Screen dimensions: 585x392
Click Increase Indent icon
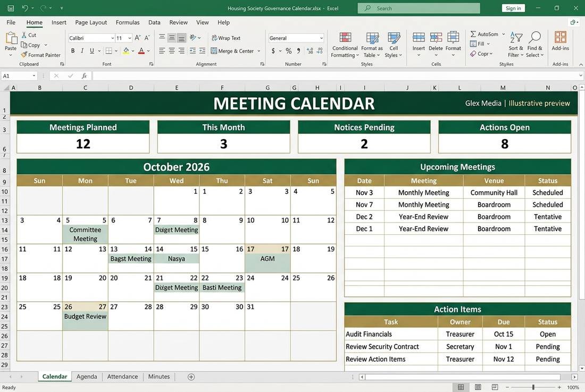tap(202, 50)
